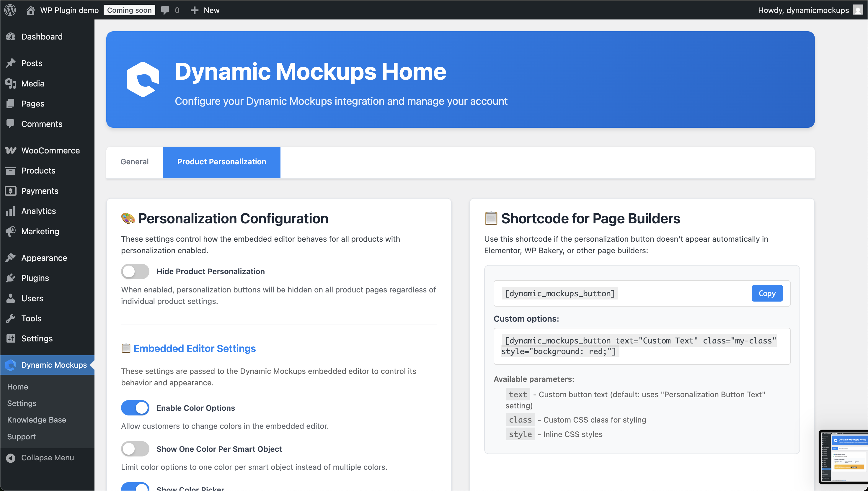Viewport: 868px width, 491px height.
Task: Open WooCommerce from the sidebar icon
Action: [10, 150]
